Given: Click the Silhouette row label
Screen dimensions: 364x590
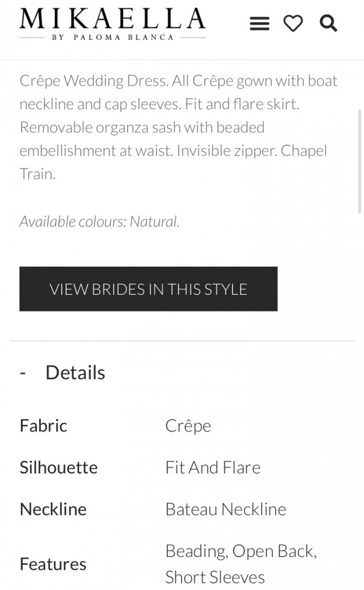Looking at the screenshot, I should (x=59, y=467).
